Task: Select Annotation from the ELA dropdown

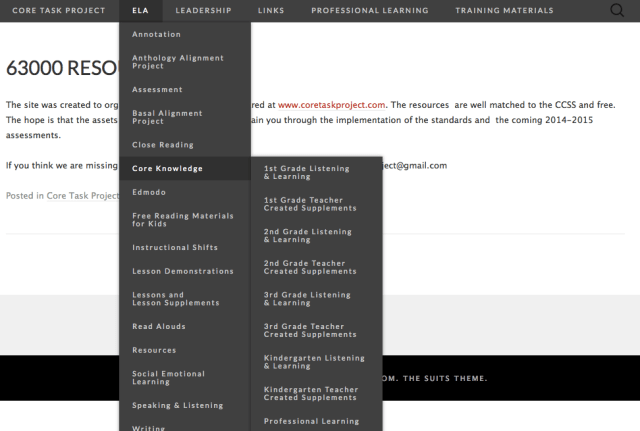Action: pos(157,34)
